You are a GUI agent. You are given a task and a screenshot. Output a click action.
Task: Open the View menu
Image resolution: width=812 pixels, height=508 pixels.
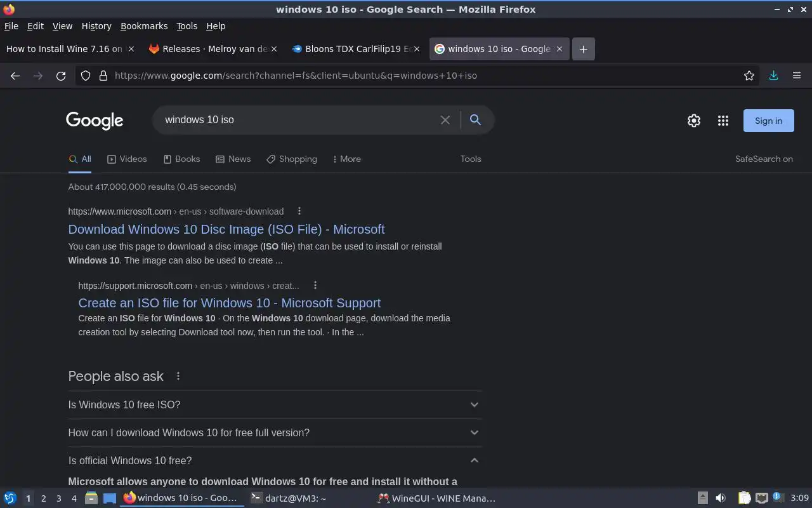click(62, 26)
